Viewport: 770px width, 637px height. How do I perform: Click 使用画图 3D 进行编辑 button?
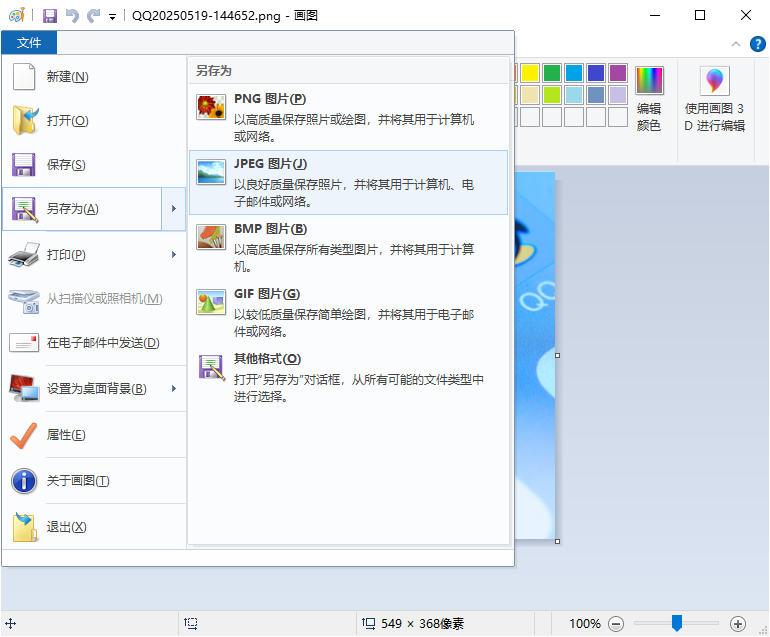tap(715, 100)
